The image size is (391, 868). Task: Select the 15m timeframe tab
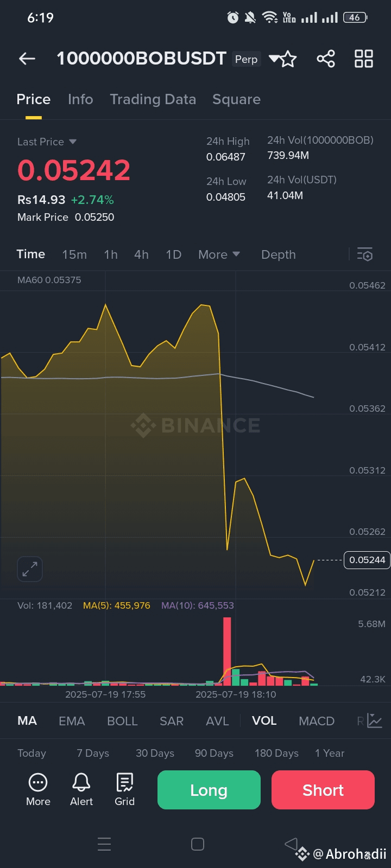74,254
